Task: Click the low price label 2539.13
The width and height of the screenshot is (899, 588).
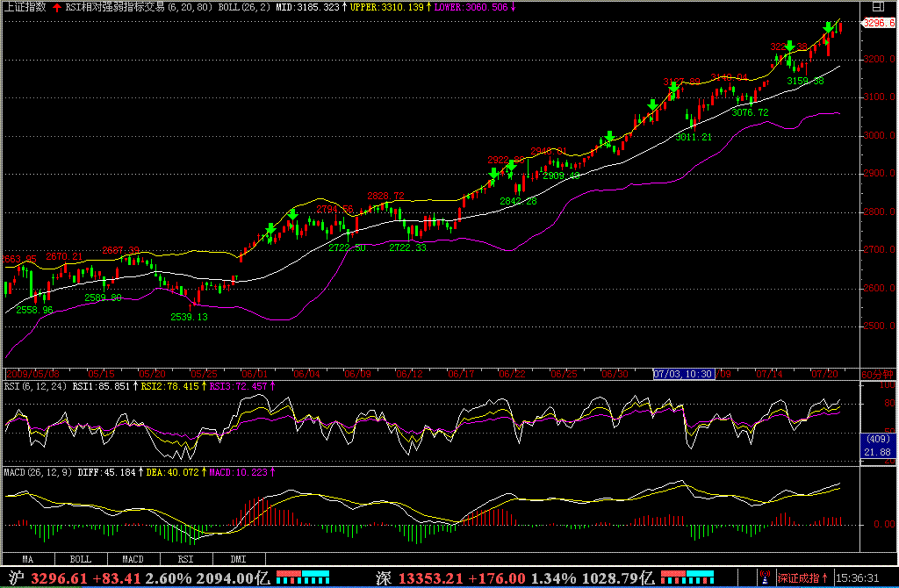Action: click(190, 317)
